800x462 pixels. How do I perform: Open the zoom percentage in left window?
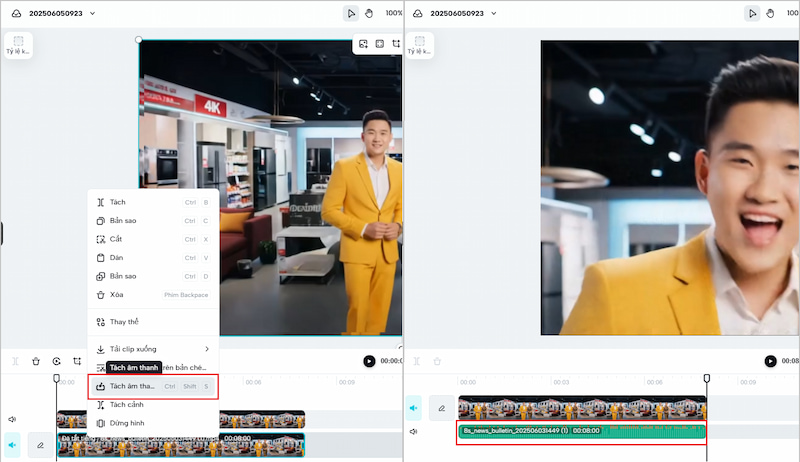393,13
